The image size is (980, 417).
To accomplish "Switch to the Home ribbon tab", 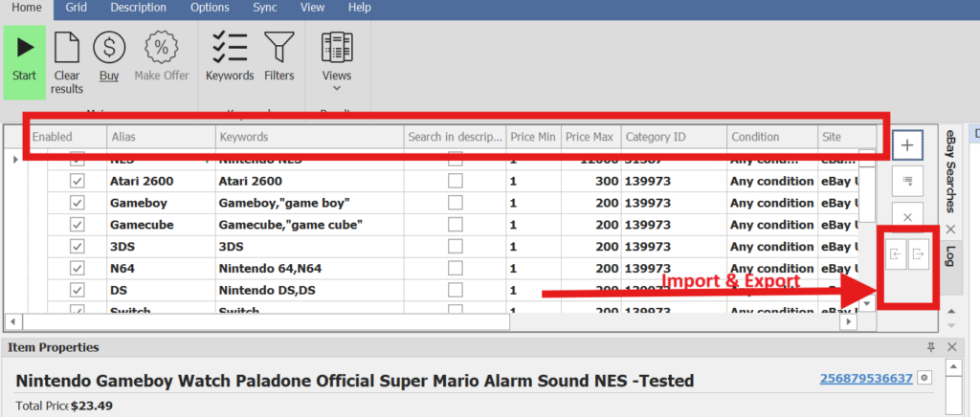I will click(27, 8).
